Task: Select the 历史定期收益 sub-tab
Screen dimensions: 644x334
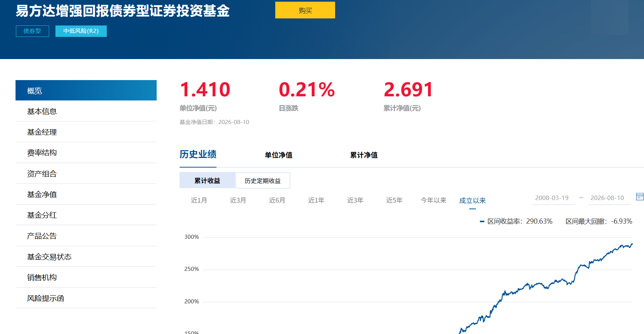Action: [x=263, y=180]
